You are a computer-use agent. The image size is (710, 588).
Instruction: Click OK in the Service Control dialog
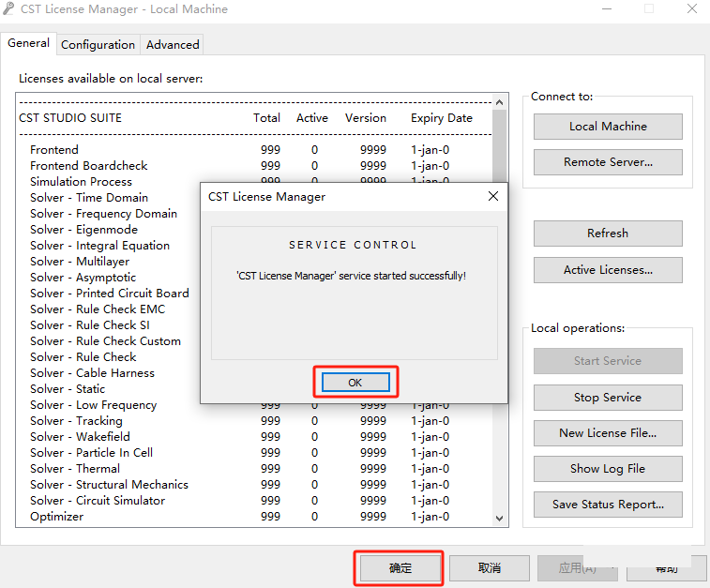point(355,383)
